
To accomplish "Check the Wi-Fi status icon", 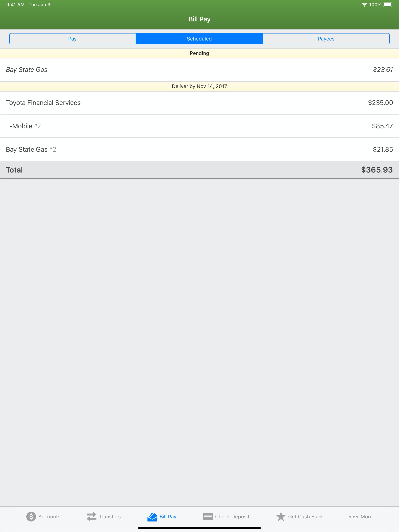I will [364, 4].
